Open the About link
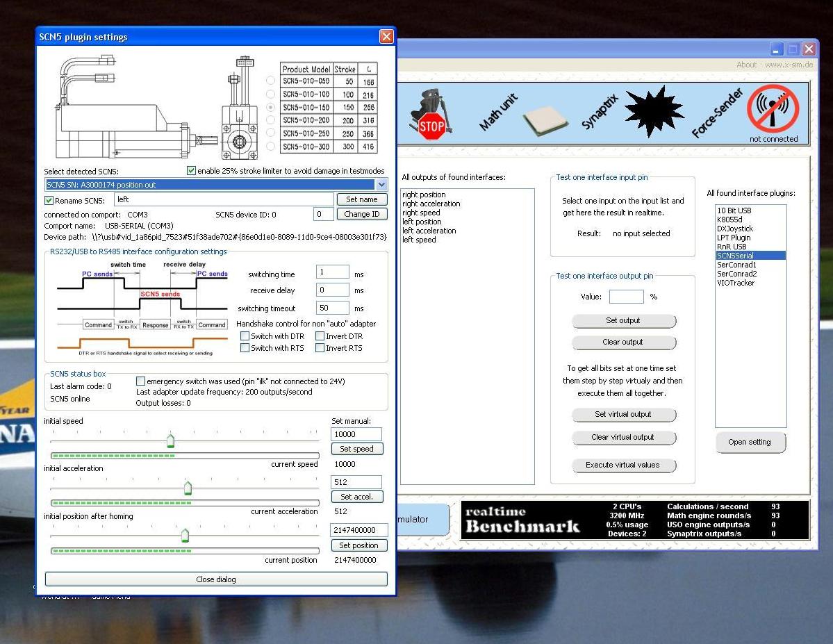The image size is (833, 644). tap(746, 65)
